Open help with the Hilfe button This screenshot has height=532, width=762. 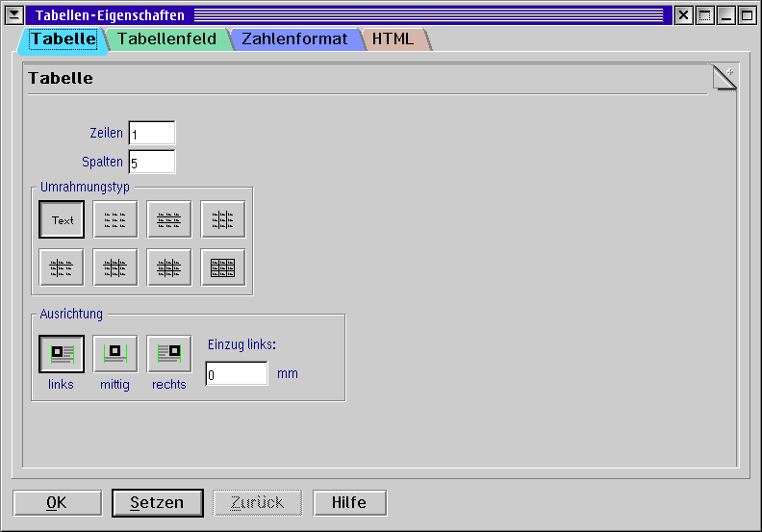tap(349, 503)
